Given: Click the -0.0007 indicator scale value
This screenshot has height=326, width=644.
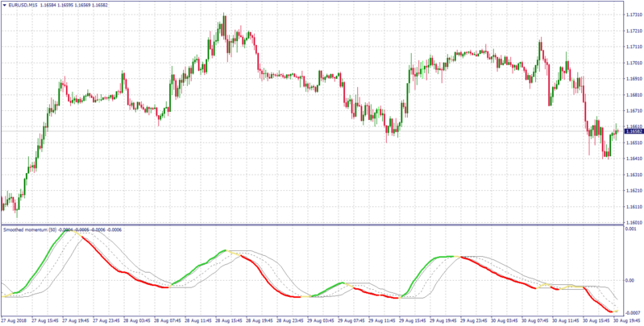Looking at the screenshot, I should (x=633, y=313).
